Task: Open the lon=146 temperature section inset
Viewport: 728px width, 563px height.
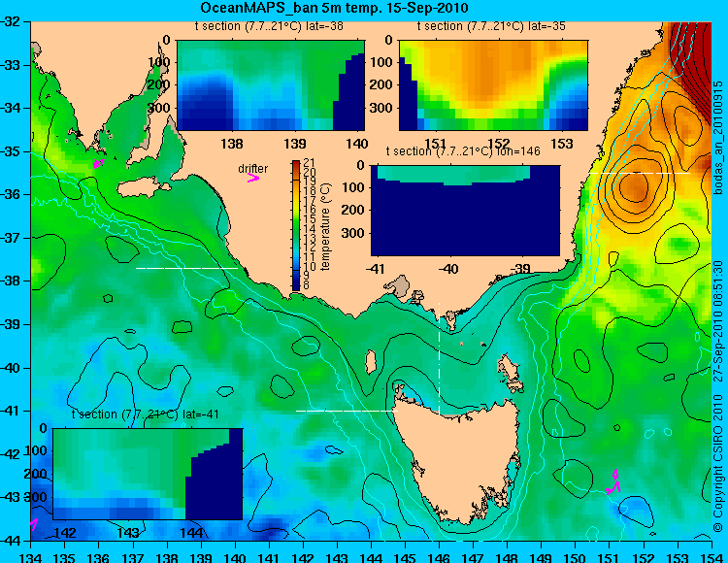Action: pos(465,211)
